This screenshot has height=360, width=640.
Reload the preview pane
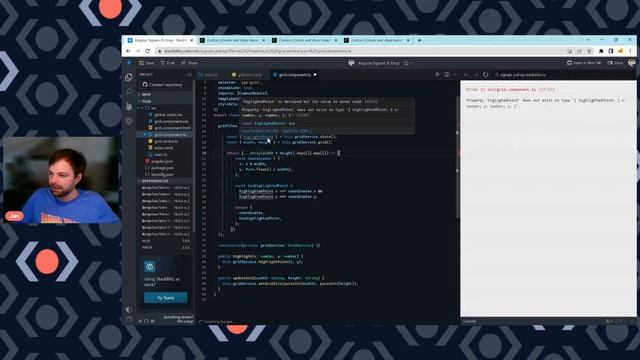[485, 75]
